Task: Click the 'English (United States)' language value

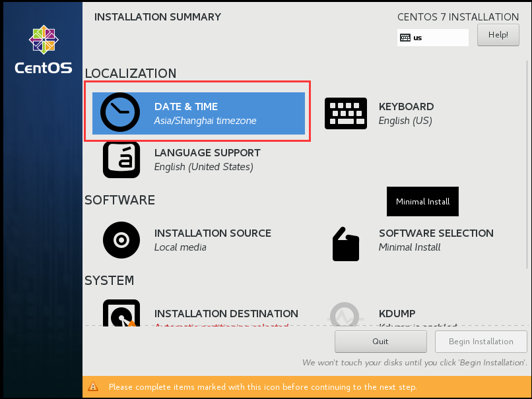Action: point(203,167)
